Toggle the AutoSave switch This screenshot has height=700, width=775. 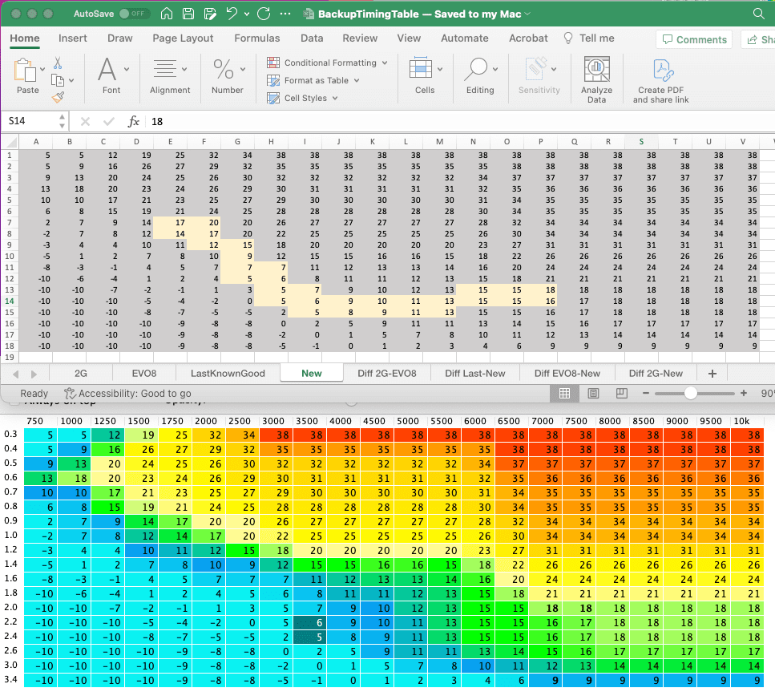point(135,14)
